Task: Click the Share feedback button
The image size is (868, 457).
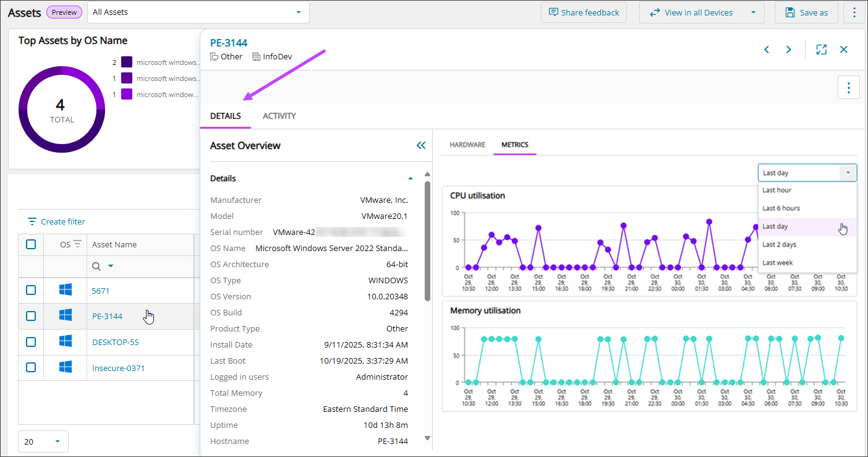Action: tap(584, 12)
